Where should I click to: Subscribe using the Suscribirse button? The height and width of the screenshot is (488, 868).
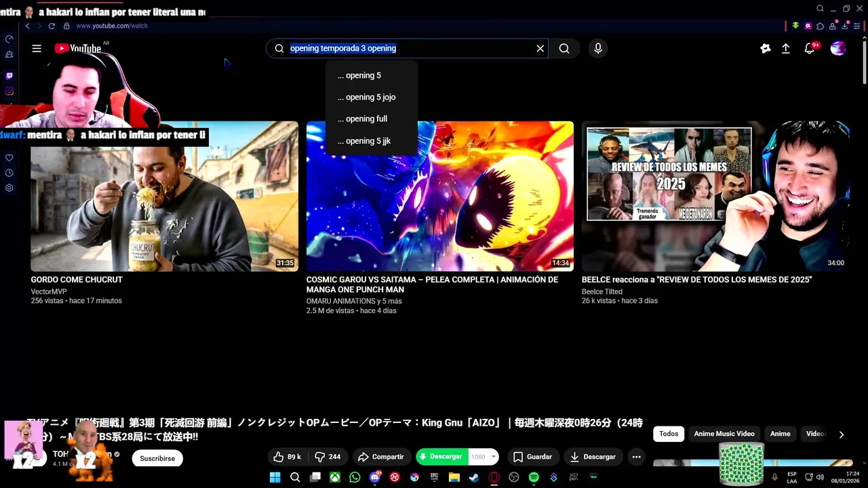coord(157,458)
